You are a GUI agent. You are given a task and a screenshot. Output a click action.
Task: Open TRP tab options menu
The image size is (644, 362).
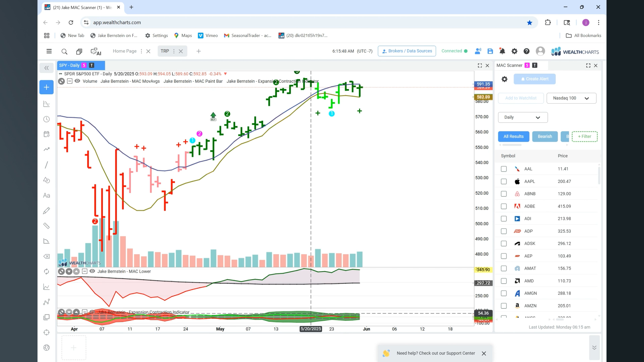tap(174, 51)
